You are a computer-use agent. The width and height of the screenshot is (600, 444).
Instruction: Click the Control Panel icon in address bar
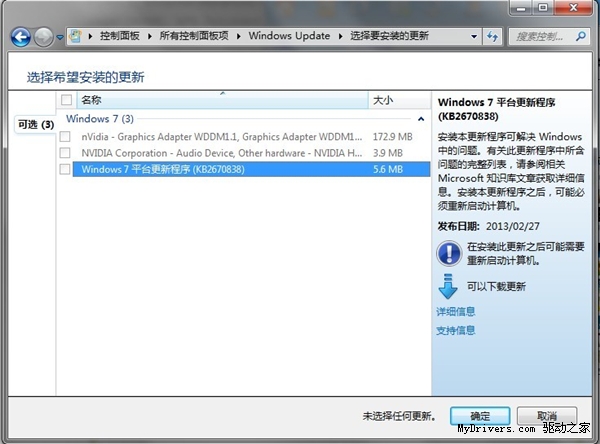click(x=75, y=36)
